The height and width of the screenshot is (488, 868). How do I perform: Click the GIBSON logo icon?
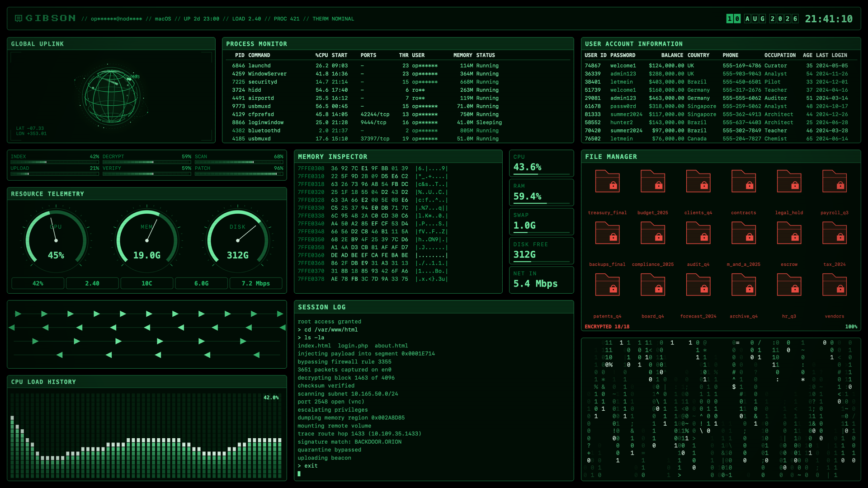pyautogui.click(x=19, y=19)
